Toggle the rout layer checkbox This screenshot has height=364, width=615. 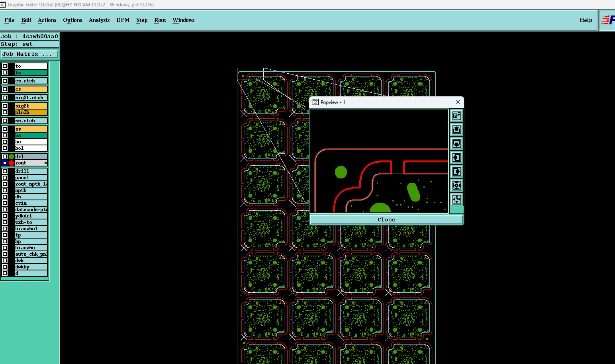pos(5,163)
